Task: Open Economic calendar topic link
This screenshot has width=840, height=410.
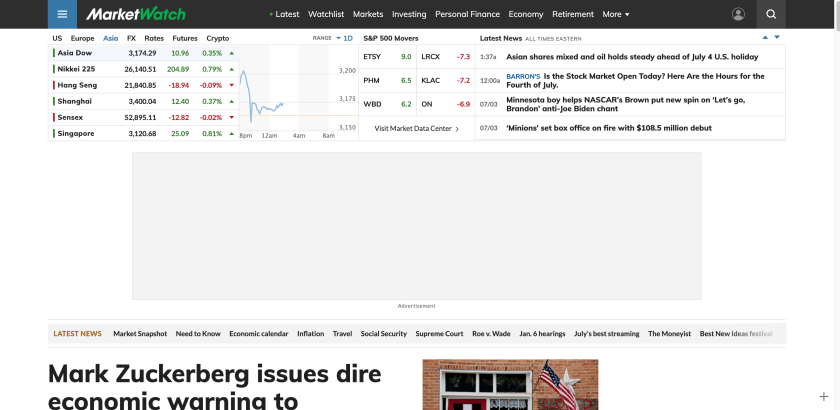Action: 259,333
